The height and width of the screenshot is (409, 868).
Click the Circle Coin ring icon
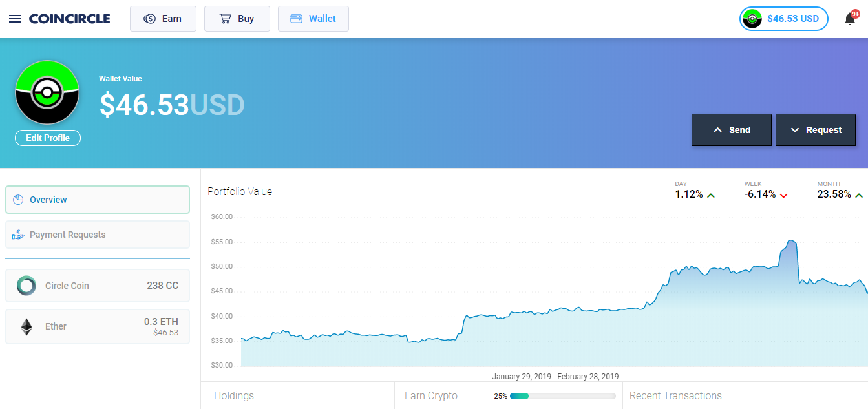pos(26,286)
